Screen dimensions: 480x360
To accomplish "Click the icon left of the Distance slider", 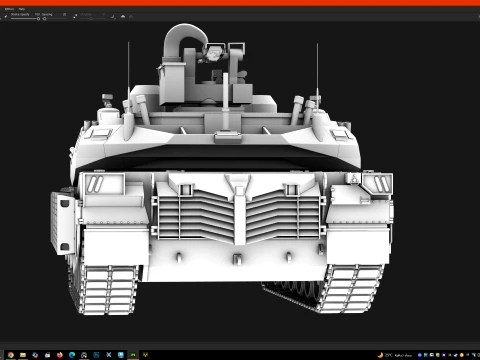I will 75,16.
